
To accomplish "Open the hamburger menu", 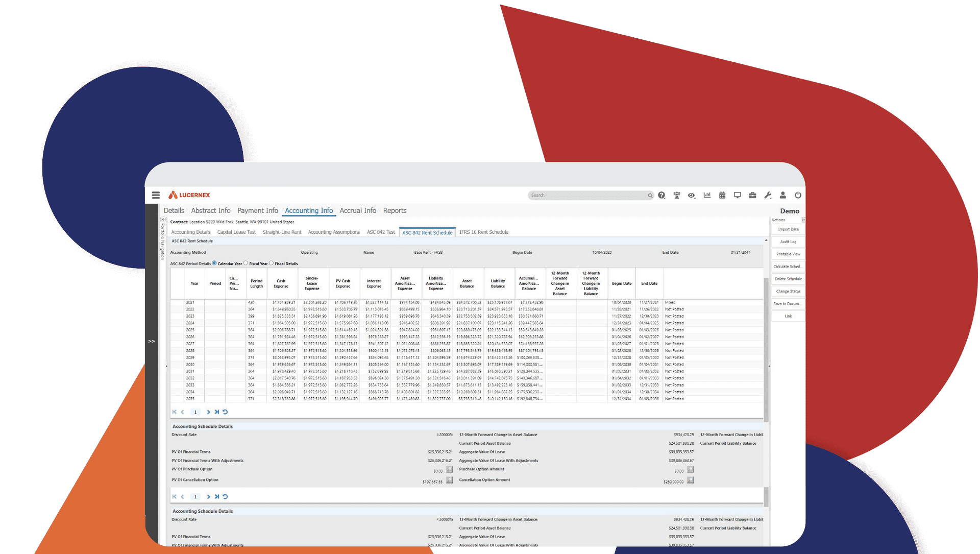I will [x=156, y=195].
